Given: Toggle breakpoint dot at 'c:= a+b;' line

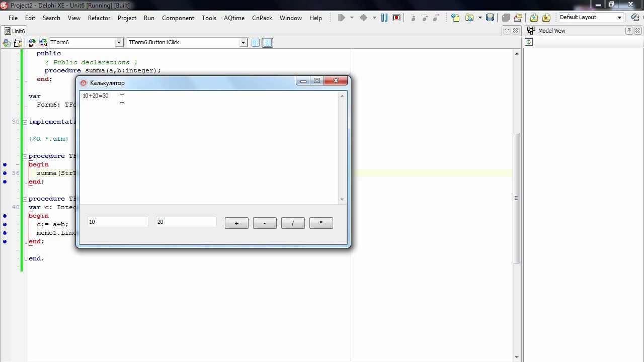Looking at the screenshot, I should [x=5, y=224].
